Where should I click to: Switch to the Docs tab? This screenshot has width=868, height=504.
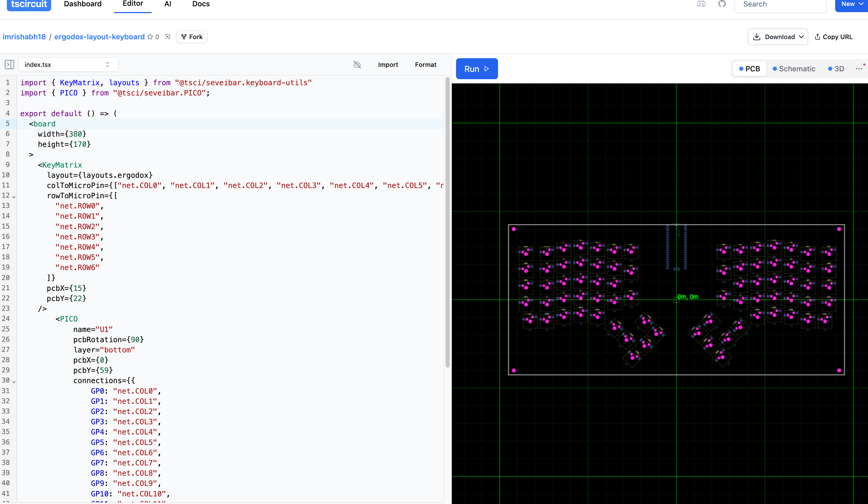[x=201, y=4]
